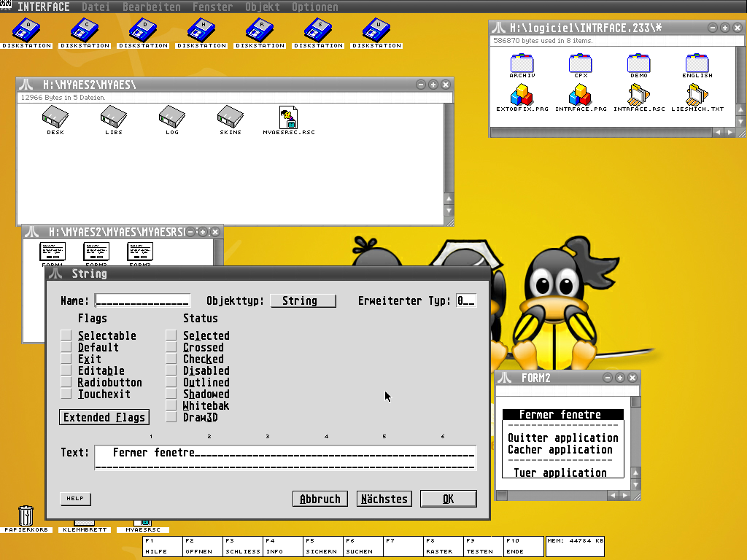Toggle the Crossed status checkbox
The width and height of the screenshot is (747, 560).
(x=171, y=347)
